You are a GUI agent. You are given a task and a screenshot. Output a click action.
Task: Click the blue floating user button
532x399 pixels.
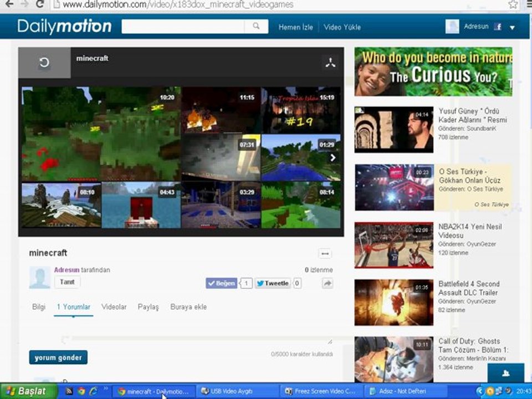click(x=505, y=373)
